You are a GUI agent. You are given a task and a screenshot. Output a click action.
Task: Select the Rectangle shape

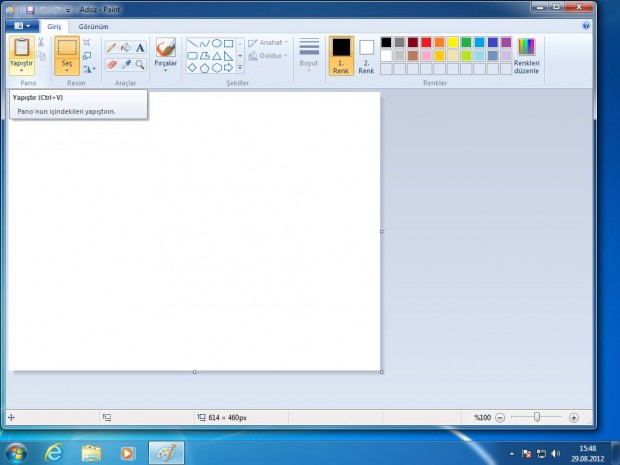[x=229, y=43]
